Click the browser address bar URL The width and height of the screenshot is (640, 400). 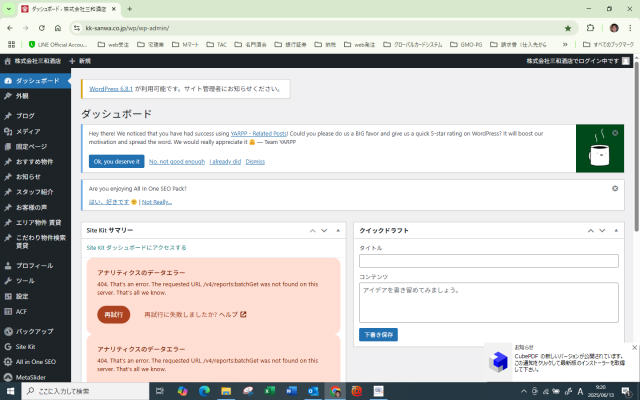127,28
